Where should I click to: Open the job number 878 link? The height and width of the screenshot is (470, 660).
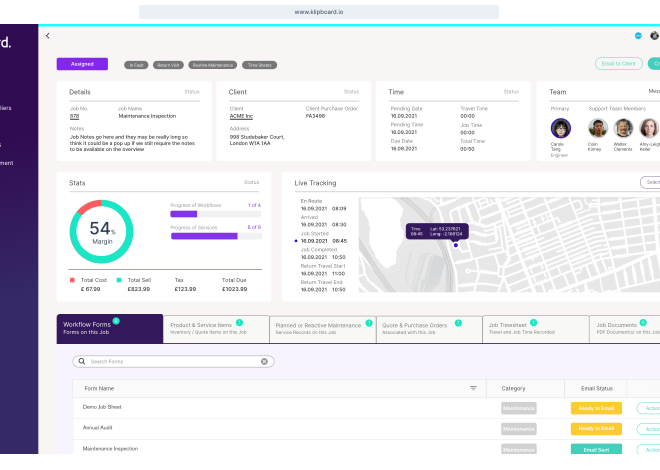point(75,116)
